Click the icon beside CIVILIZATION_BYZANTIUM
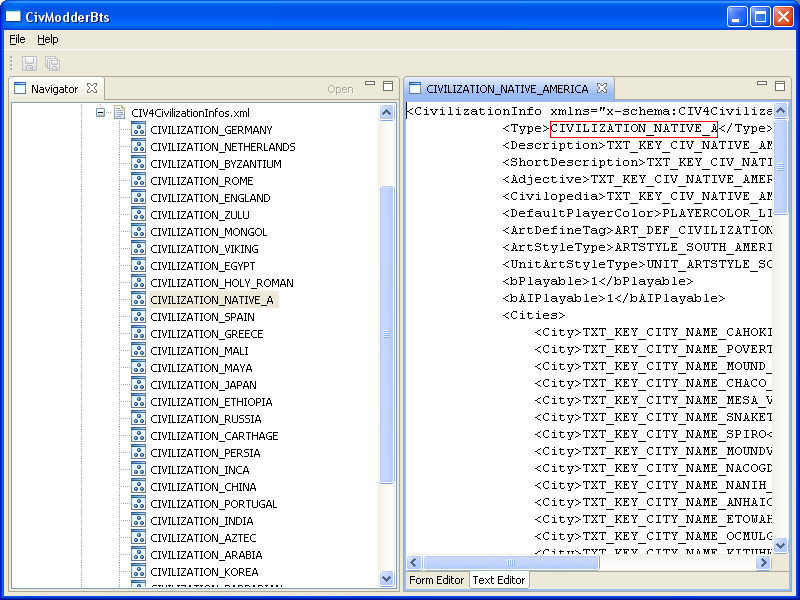Viewport: 800px width, 600px height. point(138,163)
